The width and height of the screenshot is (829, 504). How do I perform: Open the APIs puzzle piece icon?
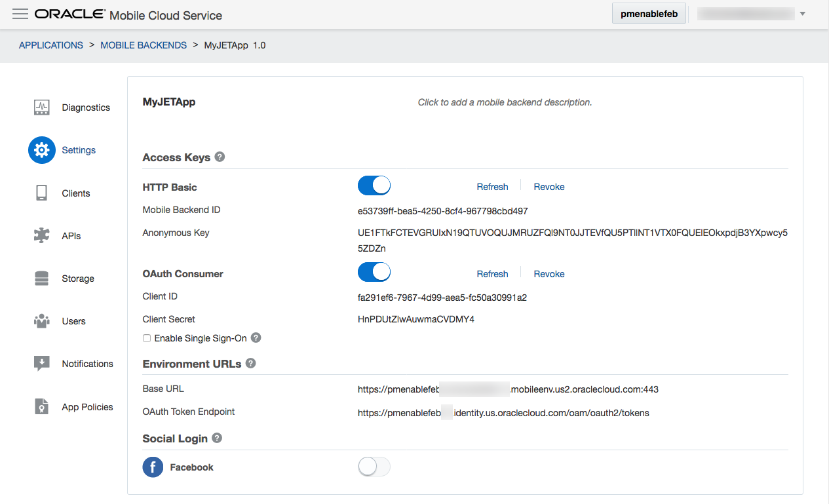tap(42, 236)
